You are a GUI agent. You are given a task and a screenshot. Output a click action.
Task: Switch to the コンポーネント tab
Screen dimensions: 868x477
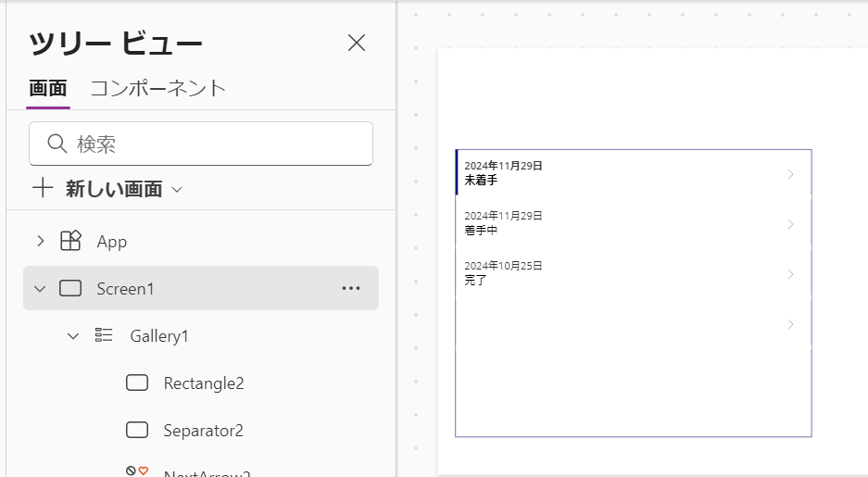point(158,89)
